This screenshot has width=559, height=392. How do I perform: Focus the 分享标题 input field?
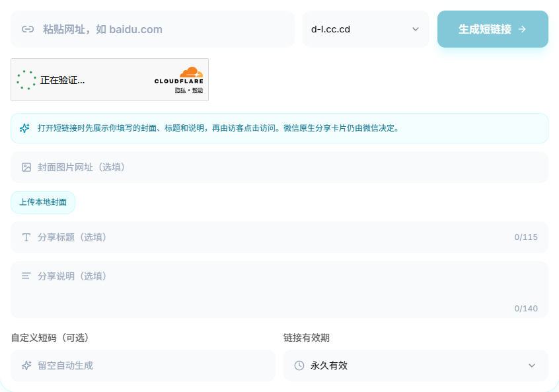pyautogui.click(x=279, y=237)
